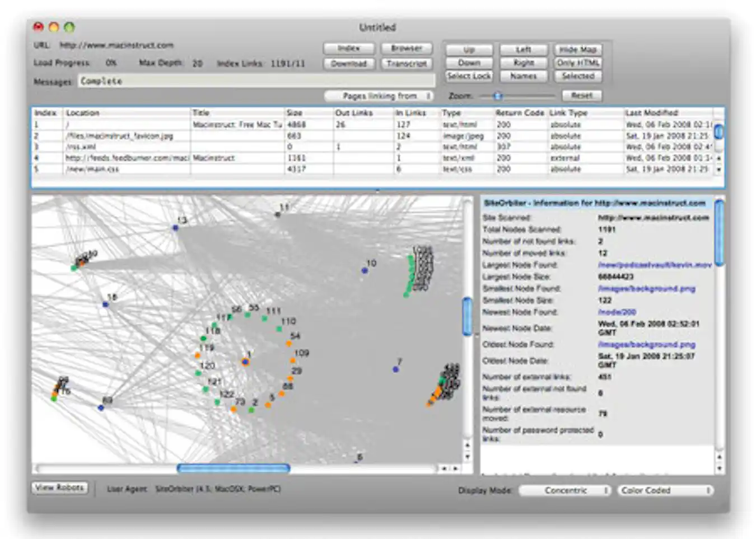Click the Download button
Viewport: 756px width, 539px height.
coord(348,63)
